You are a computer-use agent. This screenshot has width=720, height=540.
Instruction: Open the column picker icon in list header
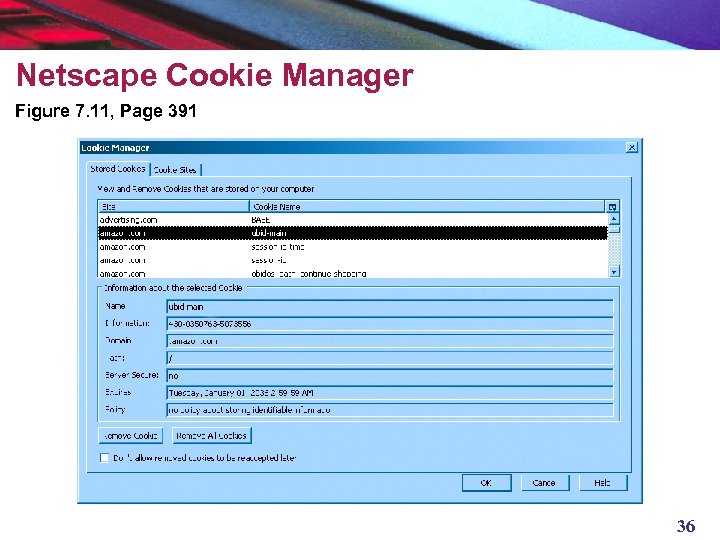[x=613, y=207]
